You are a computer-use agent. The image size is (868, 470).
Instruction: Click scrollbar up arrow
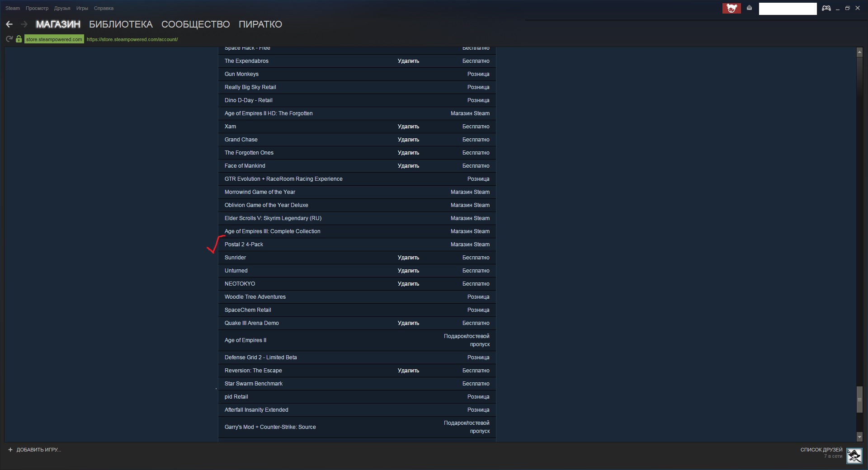tap(859, 52)
